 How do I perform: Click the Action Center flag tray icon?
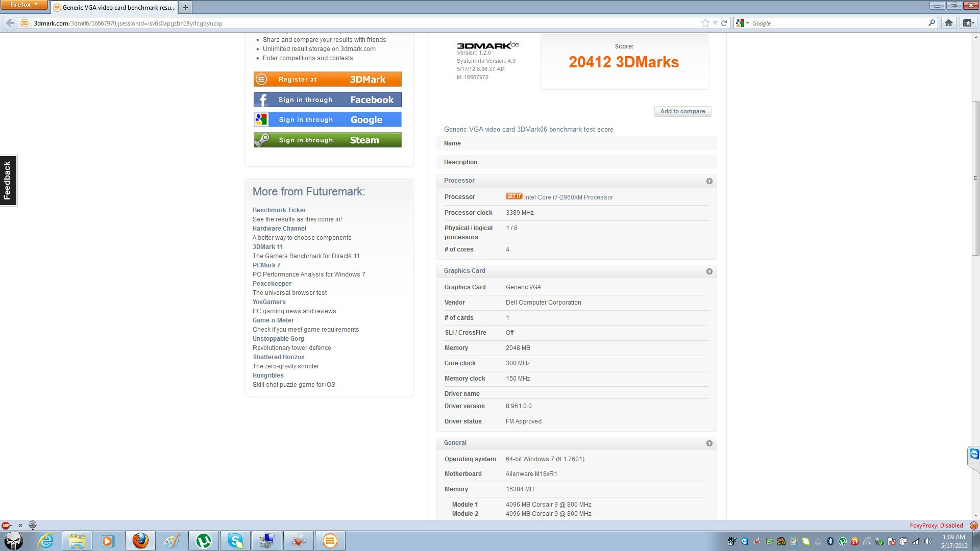[x=891, y=541]
